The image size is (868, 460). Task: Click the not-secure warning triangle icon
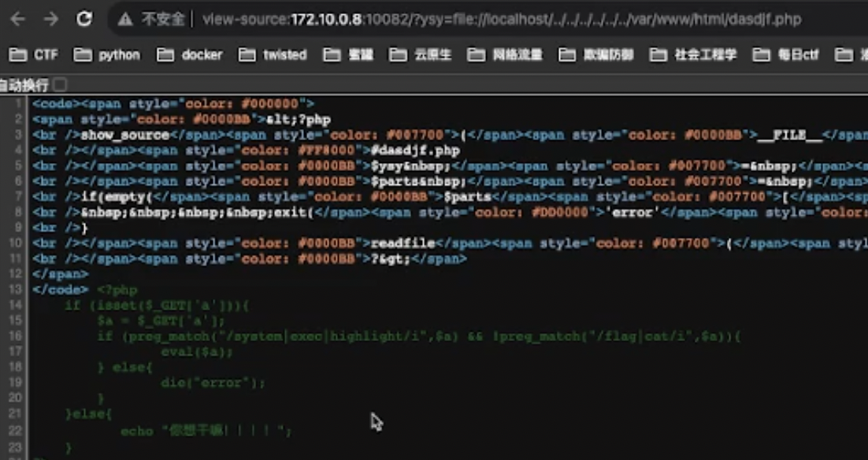pos(125,19)
